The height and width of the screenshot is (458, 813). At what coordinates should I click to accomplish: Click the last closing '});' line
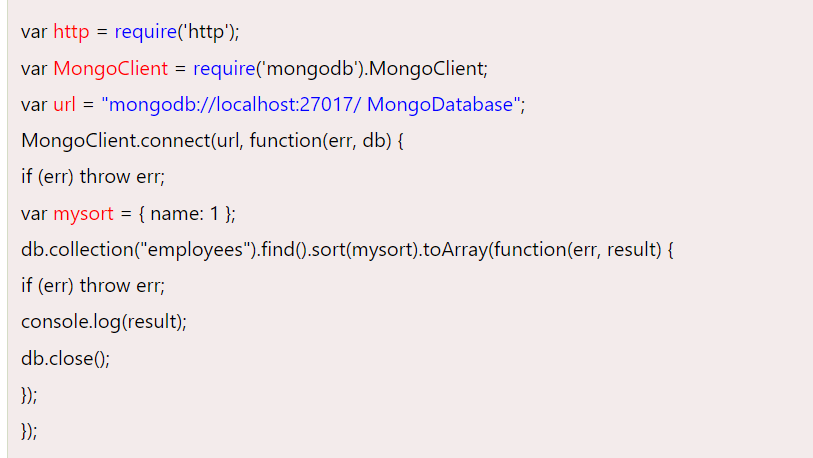29,430
